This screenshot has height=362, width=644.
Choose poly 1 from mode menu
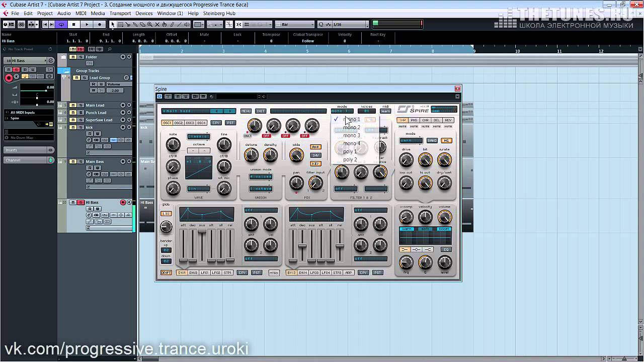350,152
